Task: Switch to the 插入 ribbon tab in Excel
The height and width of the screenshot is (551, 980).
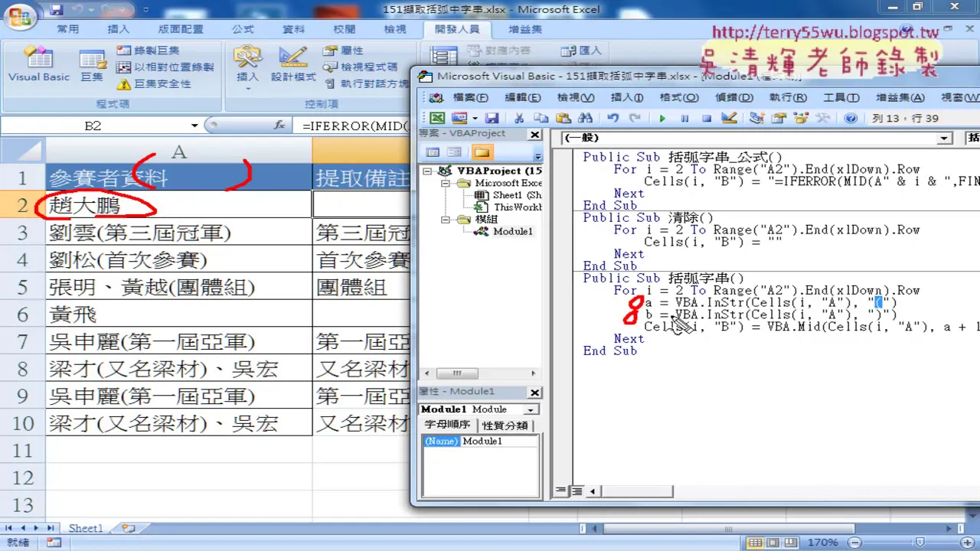Action: (x=119, y=29)
